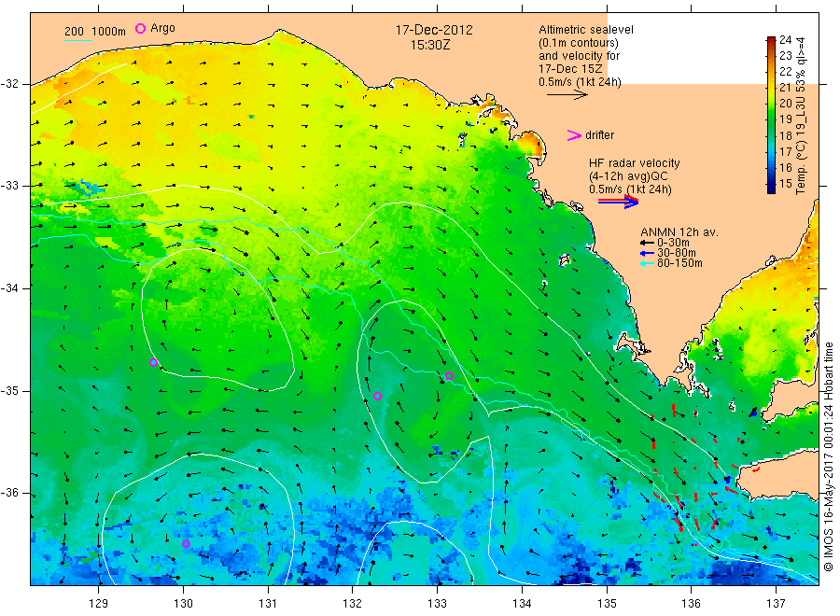The width and height of the screenshot is (840, 616).
Task: Click the magenta Argo circle in legend
Action: click(x=140, y=28)
